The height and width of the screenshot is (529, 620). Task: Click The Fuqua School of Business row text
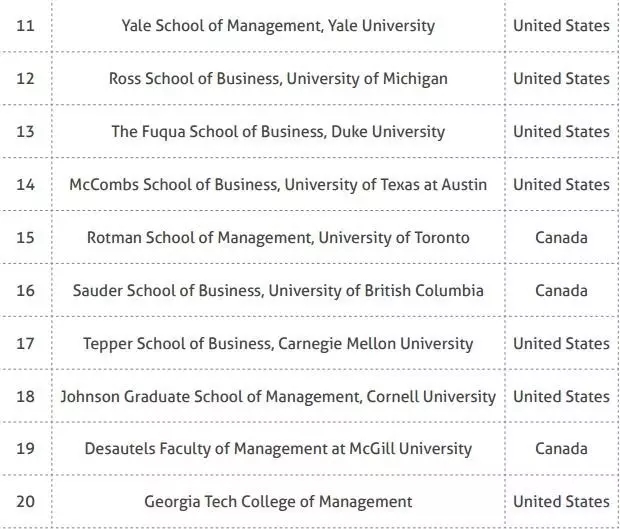pos(278,132)
